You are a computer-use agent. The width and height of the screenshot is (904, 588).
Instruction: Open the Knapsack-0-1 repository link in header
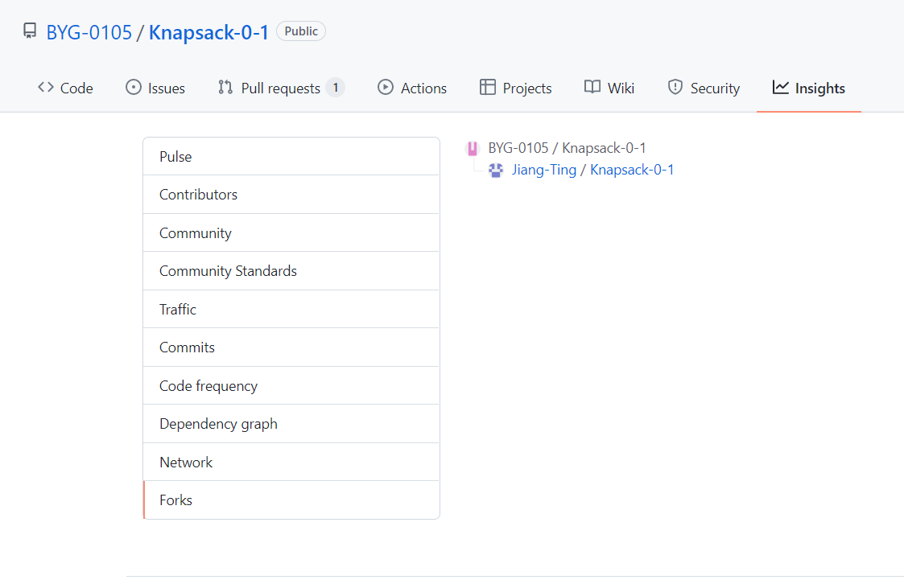pyautogui.click(x=208, y=32)
